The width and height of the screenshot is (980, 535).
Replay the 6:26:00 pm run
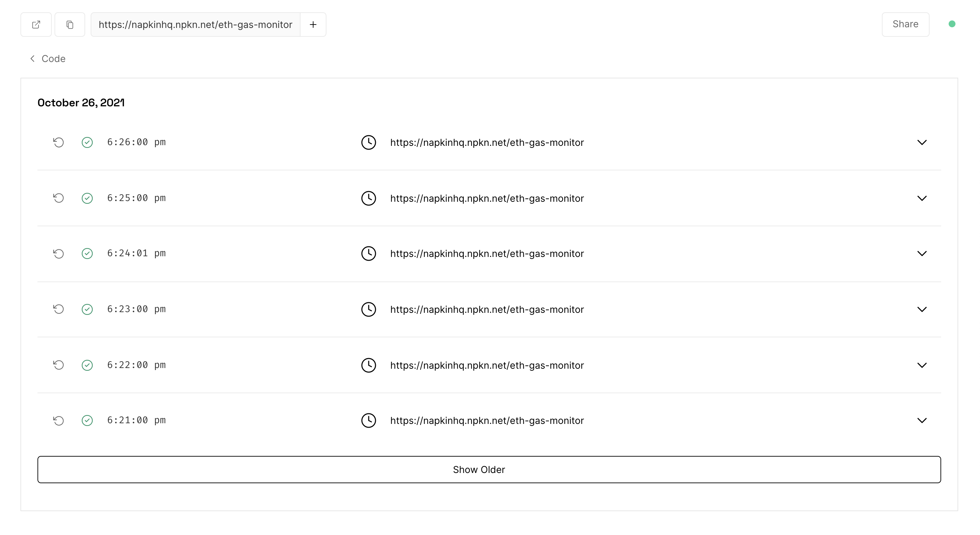[58, 142]
